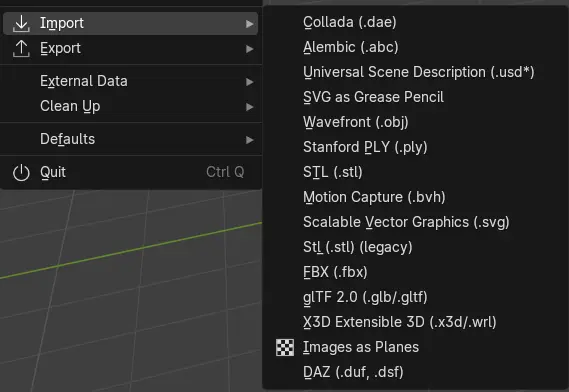569x392 pixels.
Task: Choose Images as Planes import option
Action: [416, 347]
